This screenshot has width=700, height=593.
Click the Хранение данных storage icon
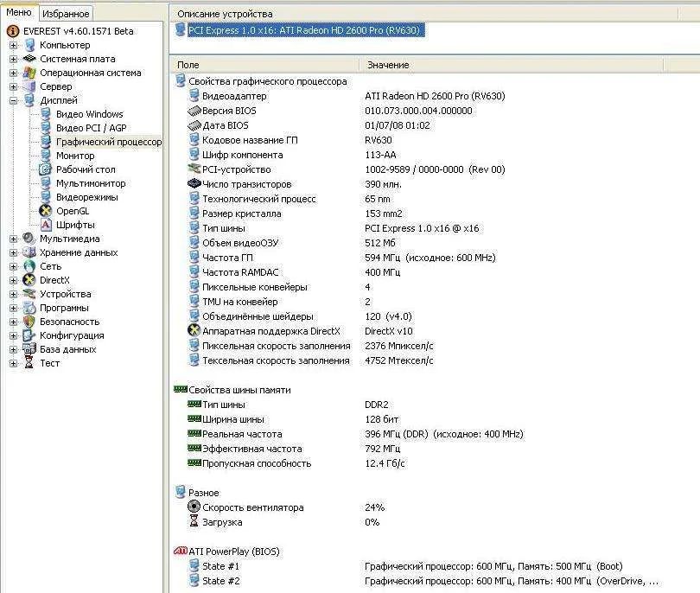[x=29, y=252]
